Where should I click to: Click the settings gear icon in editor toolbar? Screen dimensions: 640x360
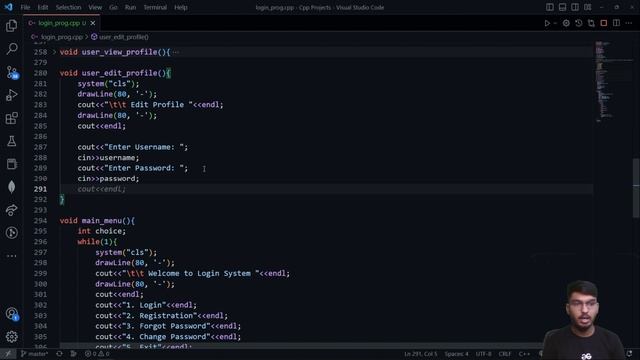coord(566,23)
